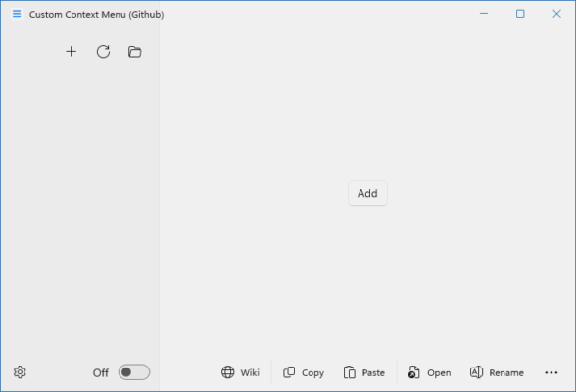This screenshot has width=576, height=392.
Task: Click Paste in bottom command bar
Action: 364,372
